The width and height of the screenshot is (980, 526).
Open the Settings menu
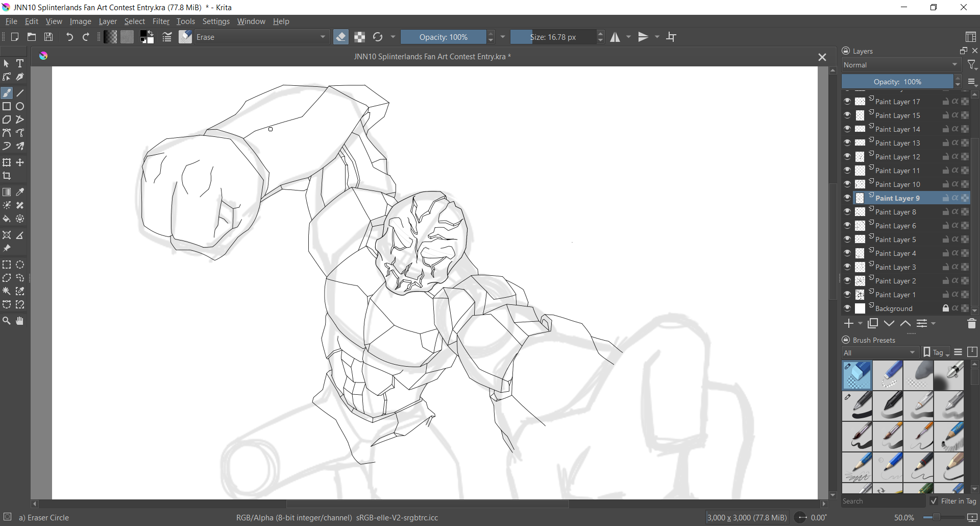coord(216,21)
